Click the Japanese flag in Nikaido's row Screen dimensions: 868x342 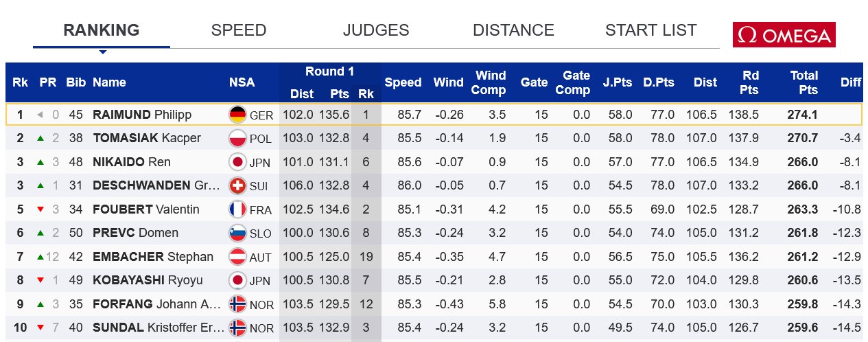point(237,162)
